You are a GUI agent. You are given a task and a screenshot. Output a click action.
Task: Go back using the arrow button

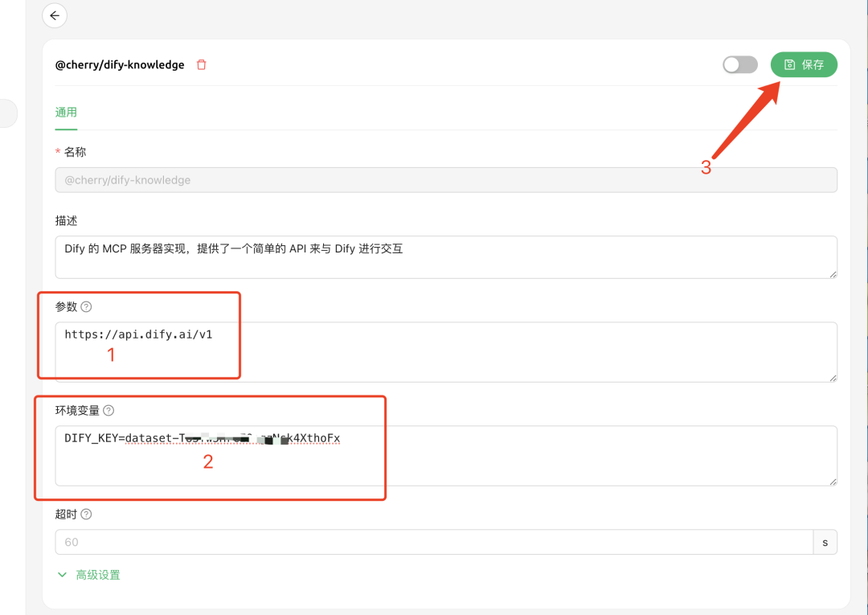click(55, 15)
